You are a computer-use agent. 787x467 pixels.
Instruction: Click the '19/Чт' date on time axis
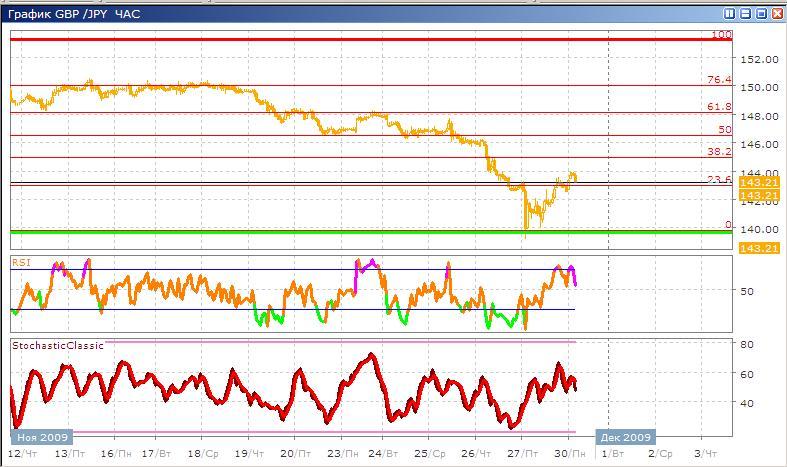coord(248,454)
